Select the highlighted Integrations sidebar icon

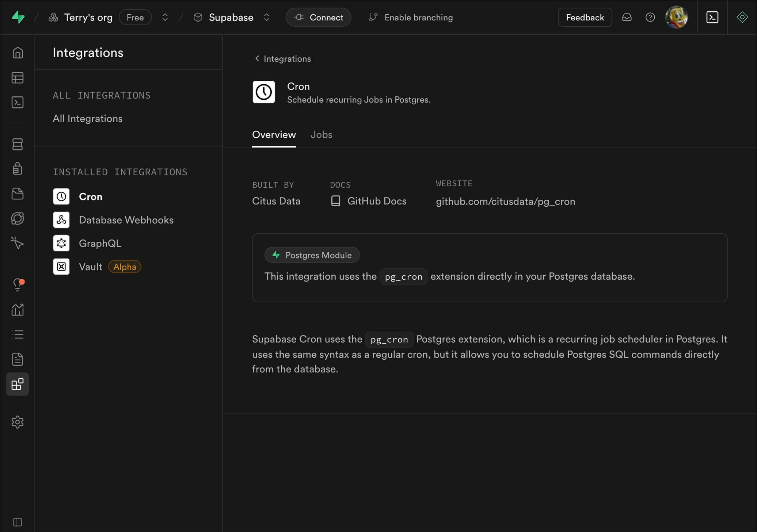coord(18,384)
